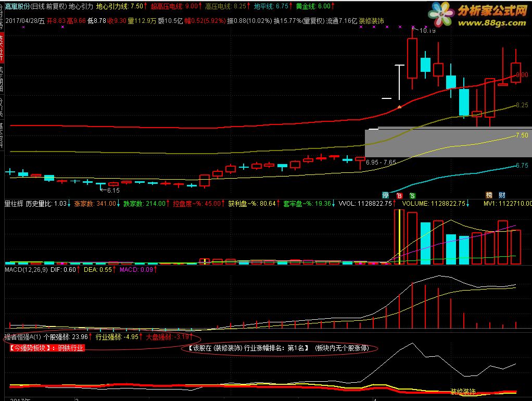Open the 装修装饰 sector link in header

[372, 21]
